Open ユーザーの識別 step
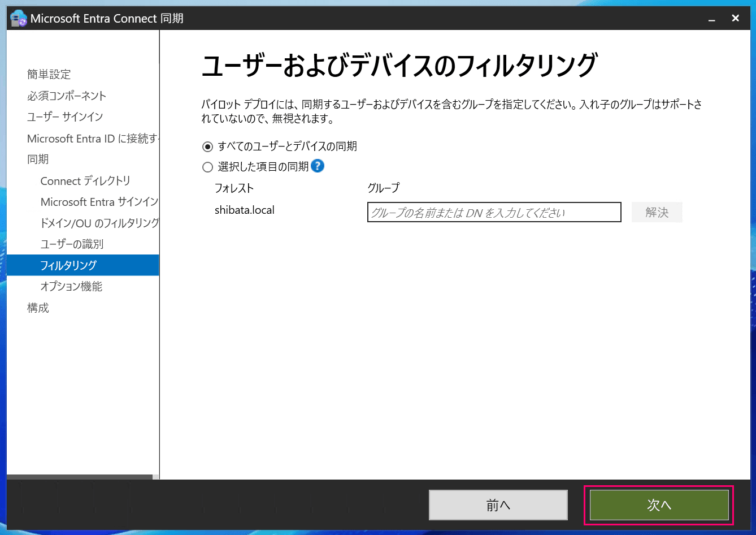Image resolution: width=756 pixels, height=535 pixels. (x=72, y=244)
